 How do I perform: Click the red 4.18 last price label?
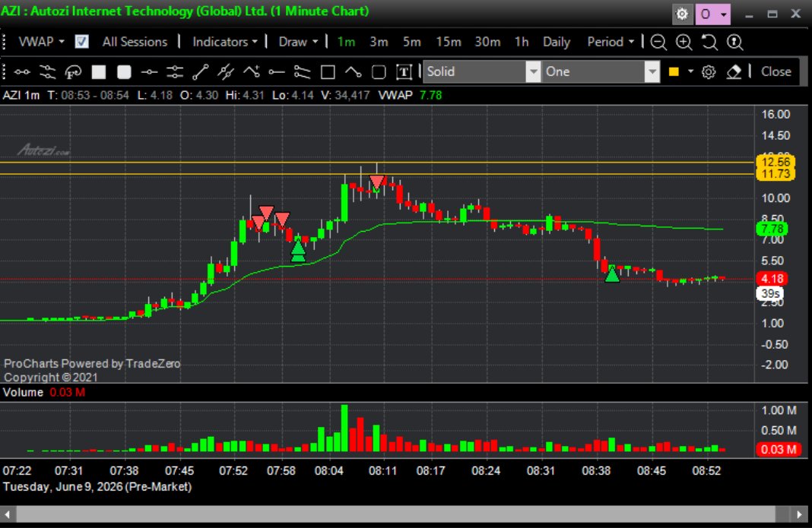pyautogui.click(x=772, y=279)
